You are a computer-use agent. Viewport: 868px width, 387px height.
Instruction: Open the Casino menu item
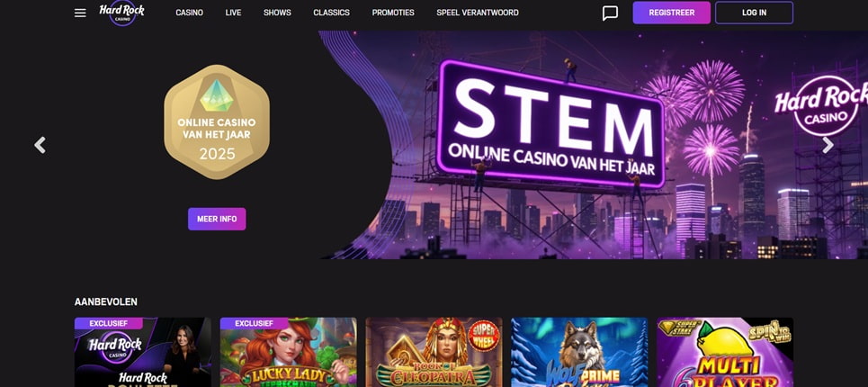[x=189, y=13]
